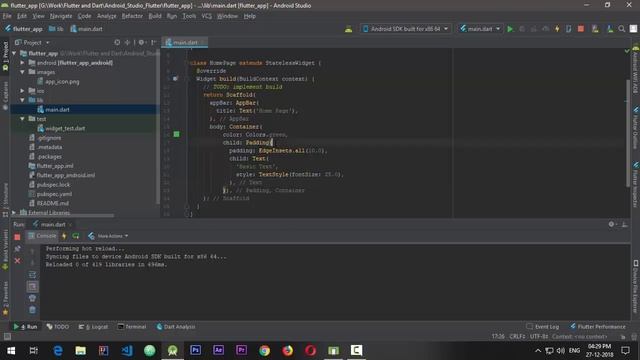Open Run panel settings gear icon

coord(611,224)
